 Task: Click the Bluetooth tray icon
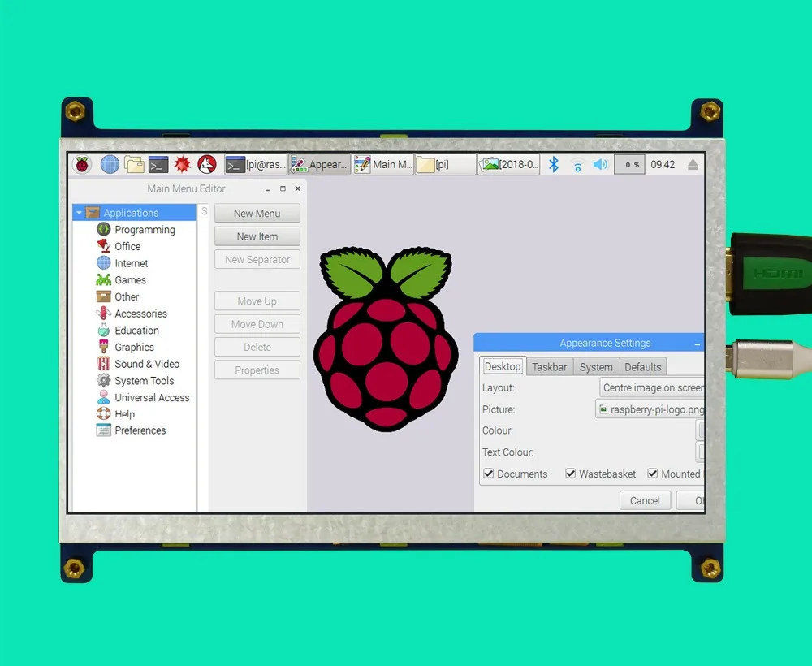click(554, 165)
